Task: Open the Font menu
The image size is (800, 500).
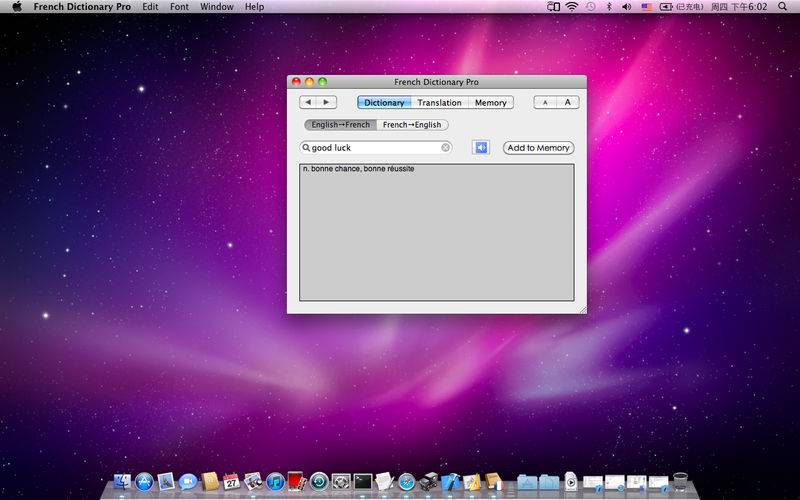Action: pos(179,7)
